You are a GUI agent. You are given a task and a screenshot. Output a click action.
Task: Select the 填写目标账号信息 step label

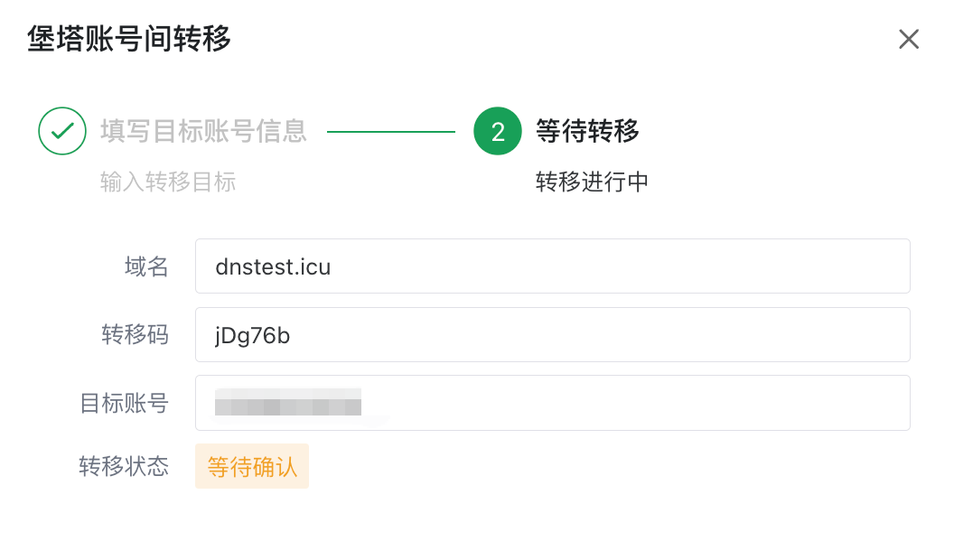coord(203,131)
